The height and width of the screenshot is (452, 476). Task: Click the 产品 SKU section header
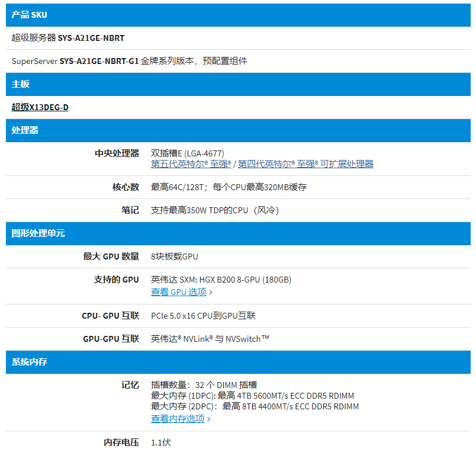tap(239, 15)
